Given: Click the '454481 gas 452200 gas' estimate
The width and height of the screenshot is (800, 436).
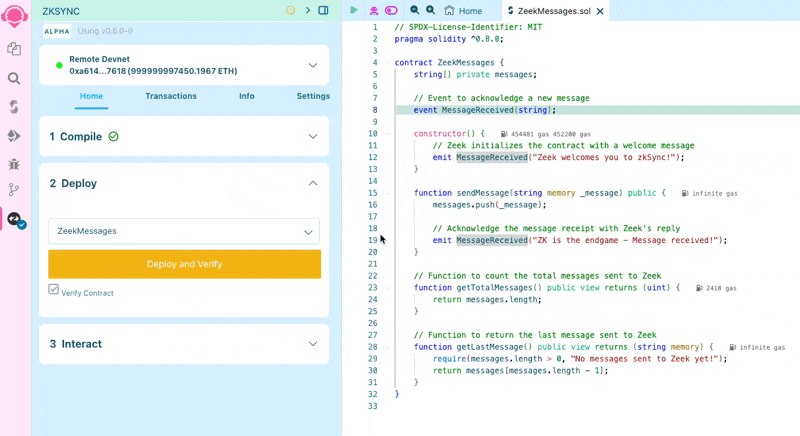Looking at the screenshot, I should coord(551,134).
